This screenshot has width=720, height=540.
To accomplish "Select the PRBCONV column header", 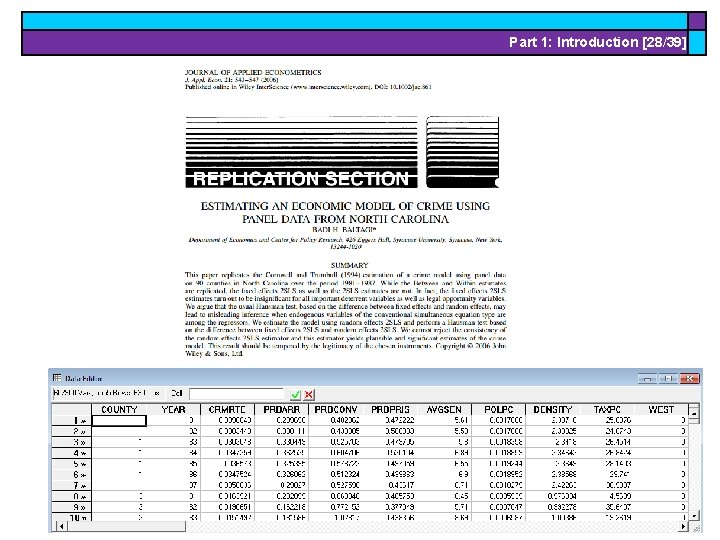I will 336,409.
